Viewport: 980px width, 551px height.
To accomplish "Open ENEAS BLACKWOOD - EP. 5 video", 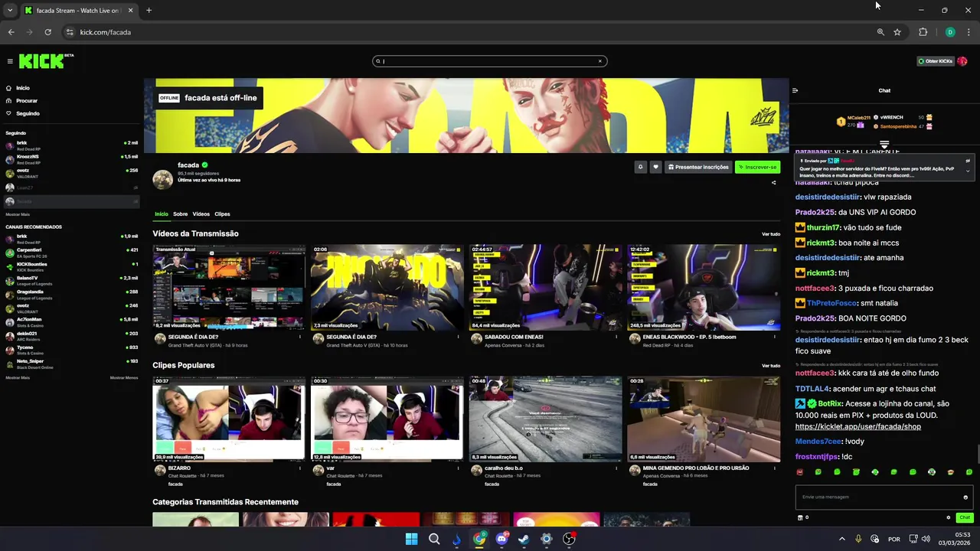I will coord(704,287).
